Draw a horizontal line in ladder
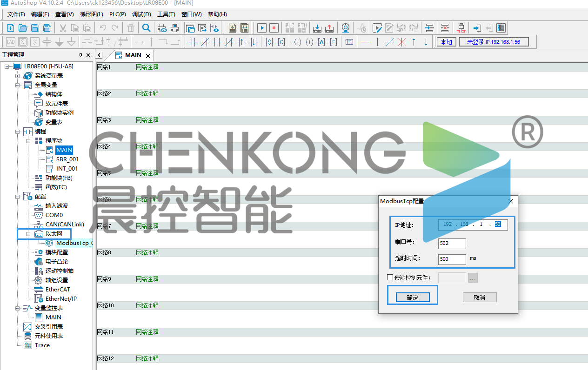This screenshot has height=370, width=588. [x=365, y=42]
